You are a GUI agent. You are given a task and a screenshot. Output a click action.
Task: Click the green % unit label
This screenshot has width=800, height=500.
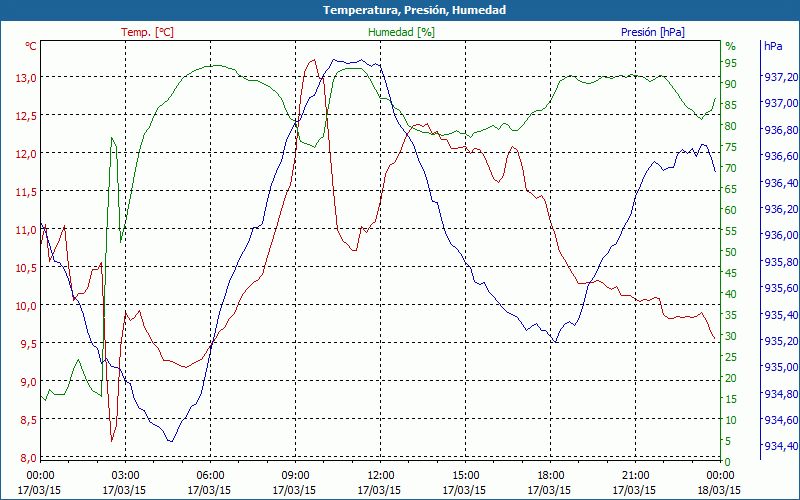[x=731, y=46]
